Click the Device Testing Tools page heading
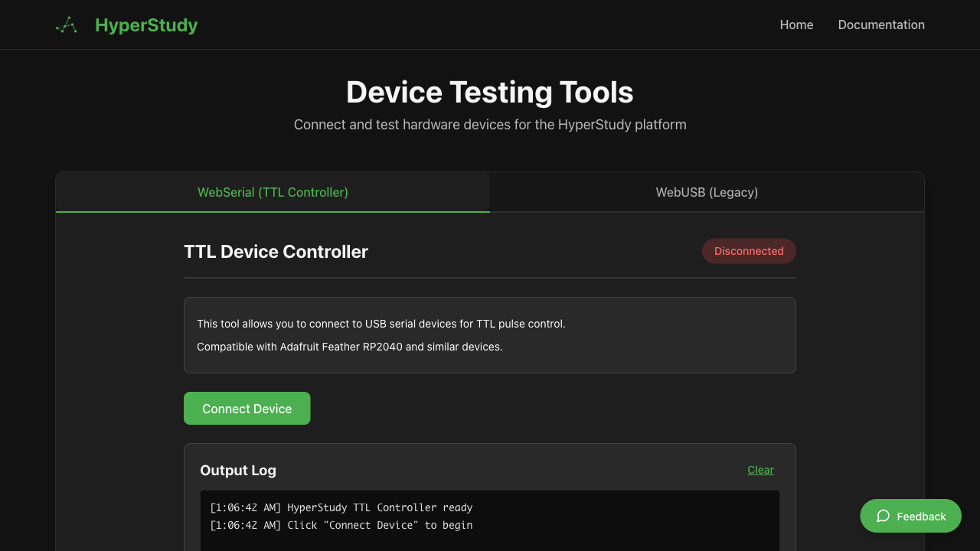Screen dimensions: 980x551 489,92
